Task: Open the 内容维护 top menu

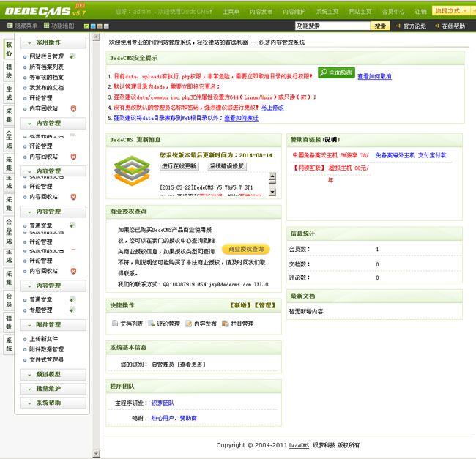Action: click(293, 12)
